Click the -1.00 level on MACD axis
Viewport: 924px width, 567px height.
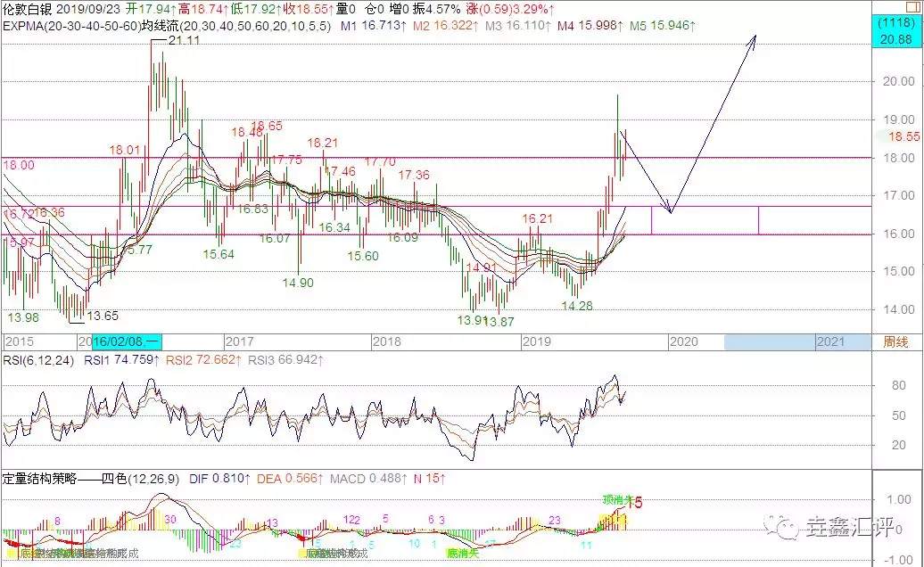899,560
